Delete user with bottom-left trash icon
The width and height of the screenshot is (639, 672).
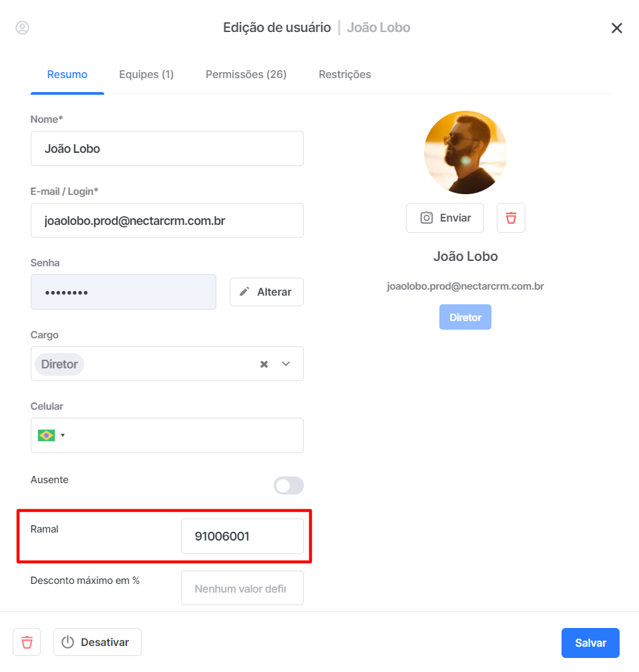pos(27,642)
